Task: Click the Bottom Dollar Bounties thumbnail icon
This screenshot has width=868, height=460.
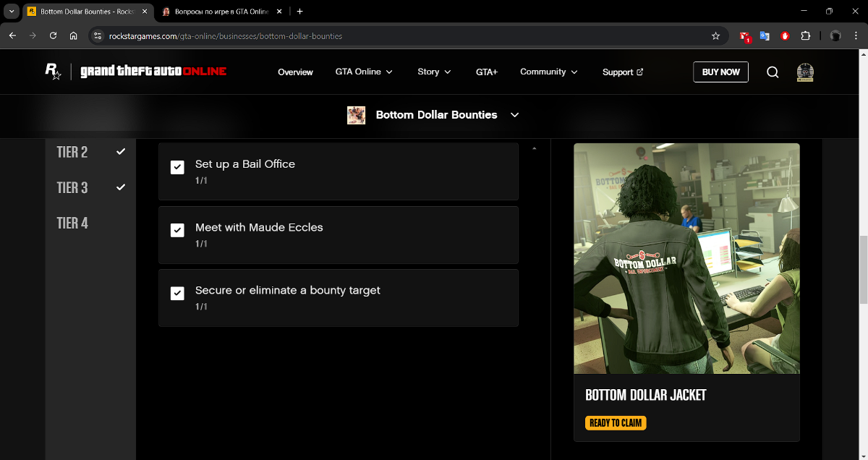Action: pyautogui.click(x=356, y=115)
